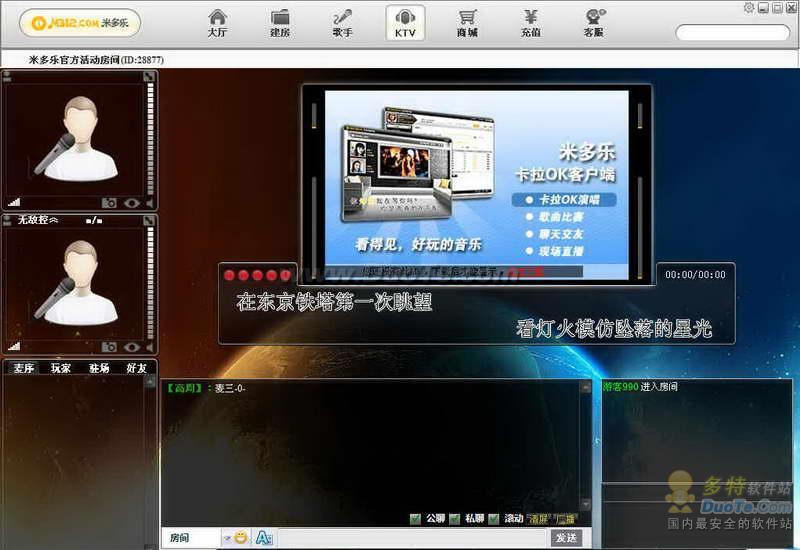The height and width of the screenshot is (550, 800).
Task: Collapse the right panel via splitter arrow
Action: pyautogui.click(x=597, y=440)
